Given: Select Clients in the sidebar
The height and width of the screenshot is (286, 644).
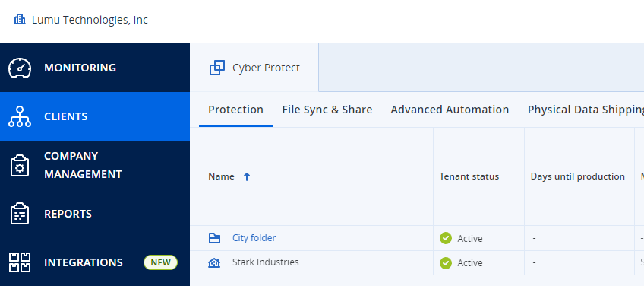Looking at the screenshot, I should coord(95,116).
